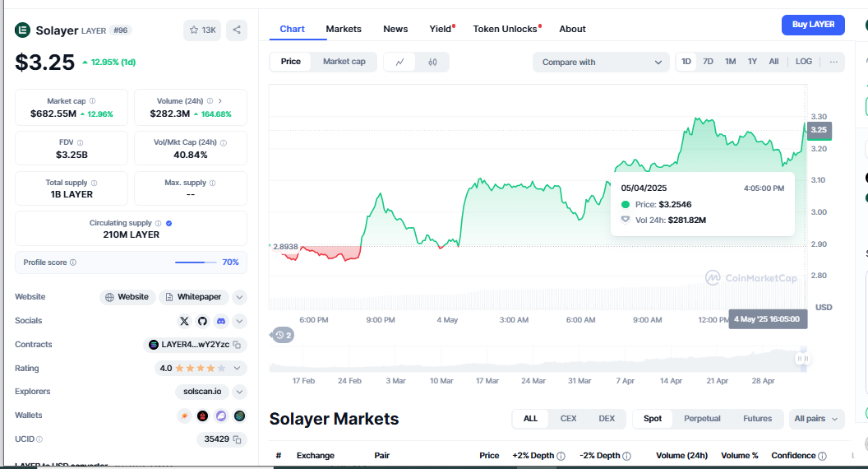Select the line chart type
Screen dimensions: 868x469
399,62
